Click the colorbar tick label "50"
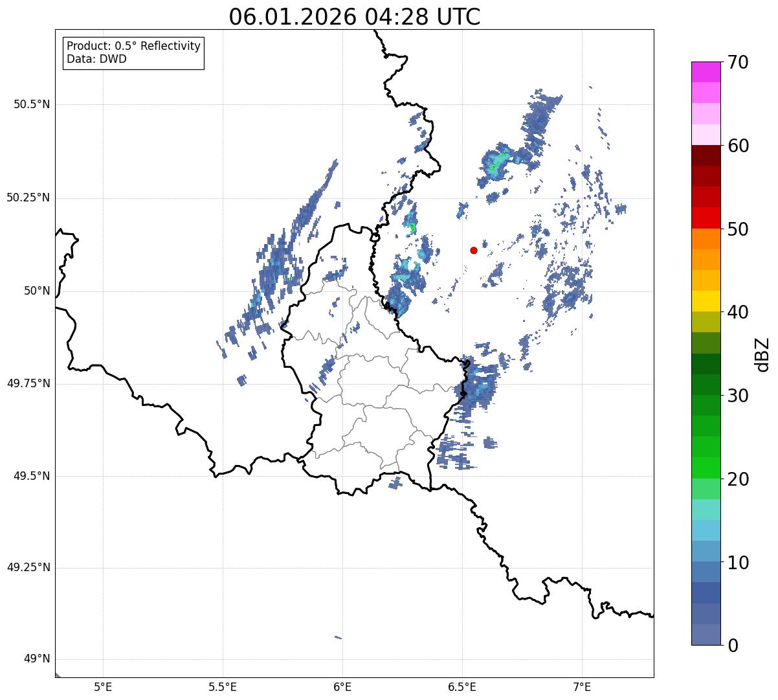 [x=738, y=229]
